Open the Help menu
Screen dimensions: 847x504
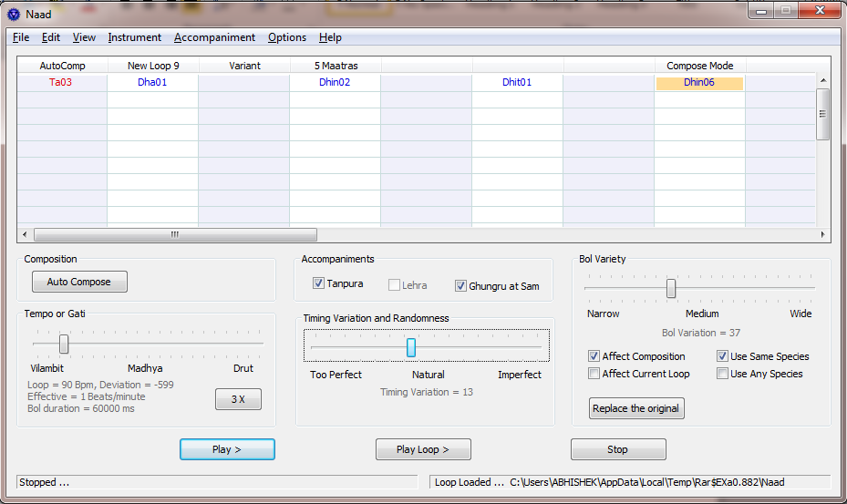[330, 37]
